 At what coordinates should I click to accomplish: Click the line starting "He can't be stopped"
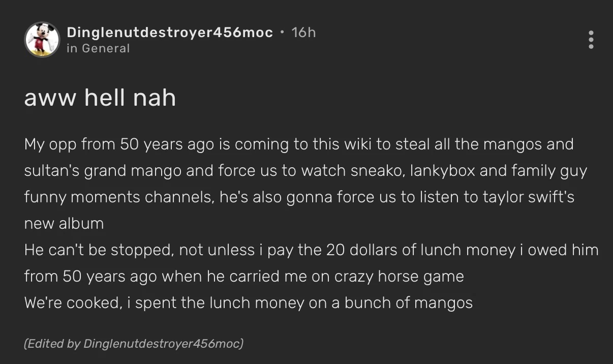click(311, 250)
